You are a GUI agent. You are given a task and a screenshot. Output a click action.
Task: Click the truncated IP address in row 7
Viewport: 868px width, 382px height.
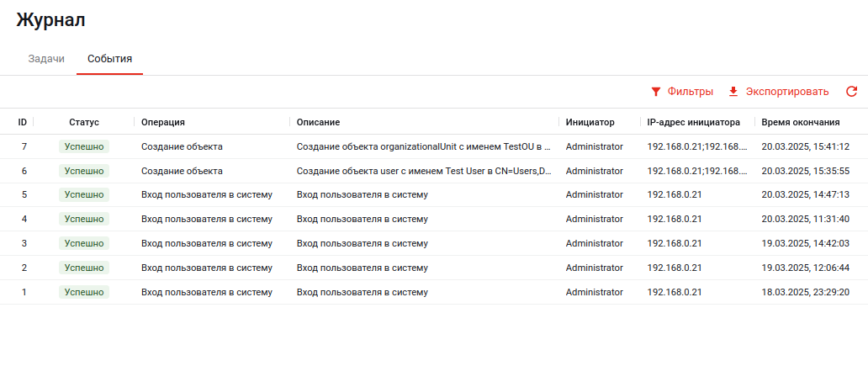(x=696, y=146)
